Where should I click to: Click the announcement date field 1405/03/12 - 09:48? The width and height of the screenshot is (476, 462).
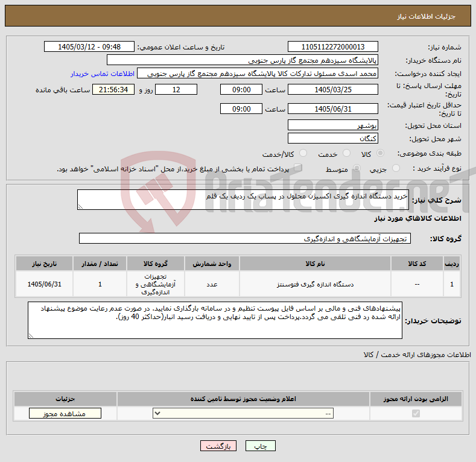[x=89, y=47]
